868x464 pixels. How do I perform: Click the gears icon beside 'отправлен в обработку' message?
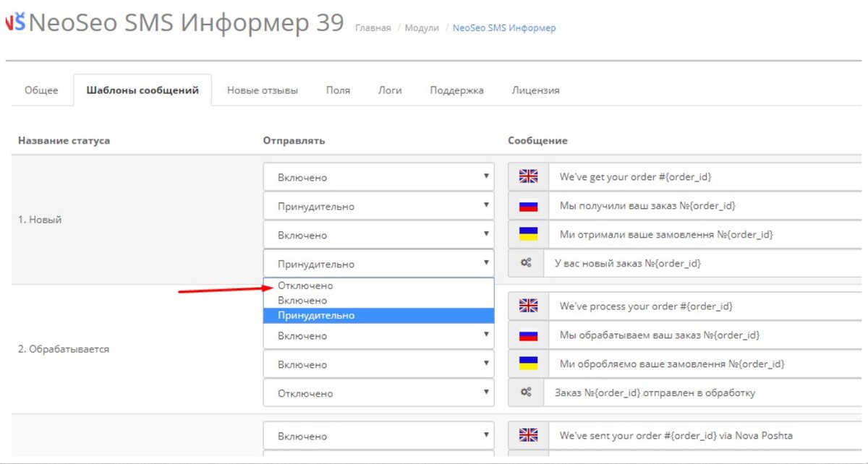tap(526, 393)
